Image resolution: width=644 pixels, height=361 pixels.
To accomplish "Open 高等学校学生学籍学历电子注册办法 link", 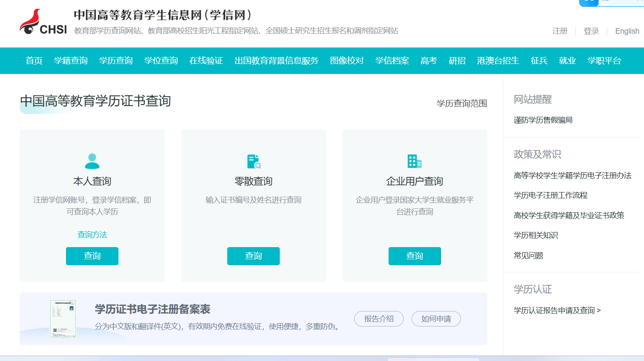I will tap(573, 175).
